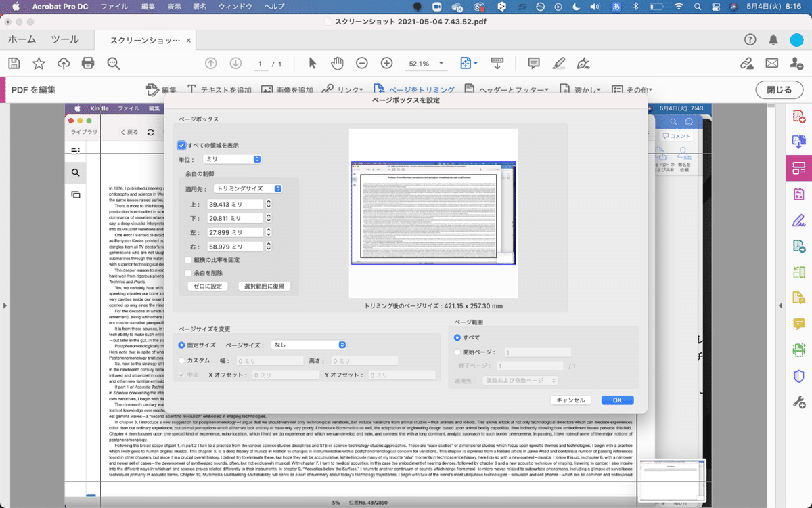Select the hand pan tool
Image resolution: width=812 pixels, height=508 pixels.
tap(337, 63)
